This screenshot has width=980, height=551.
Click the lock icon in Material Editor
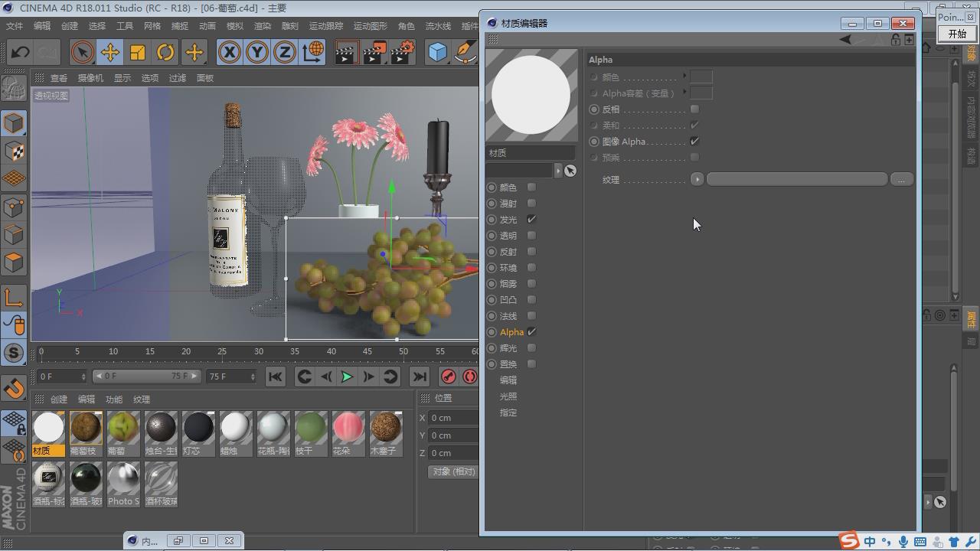pos(895,39)
